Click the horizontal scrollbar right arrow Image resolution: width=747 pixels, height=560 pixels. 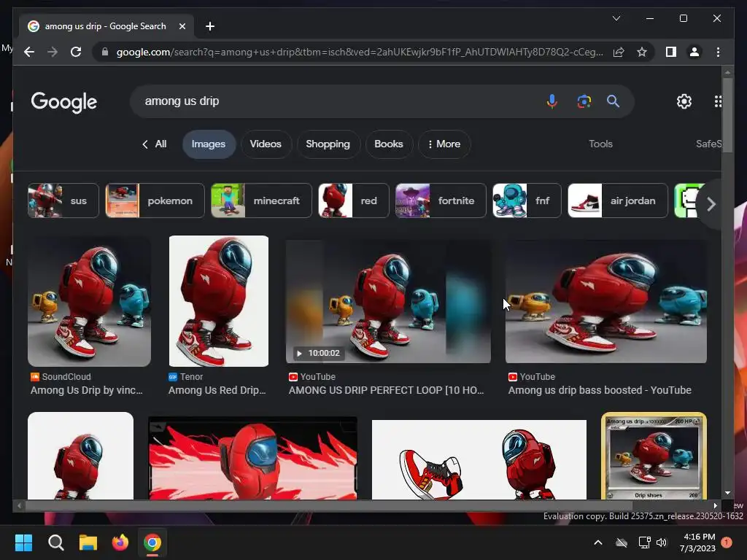point(715,506)
